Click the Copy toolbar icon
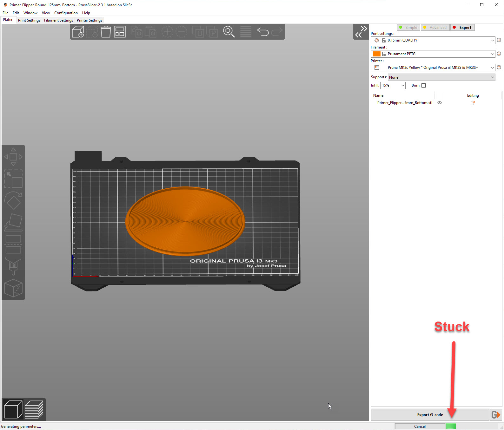This screenshot has height=430, width=504. click(136, 32)
